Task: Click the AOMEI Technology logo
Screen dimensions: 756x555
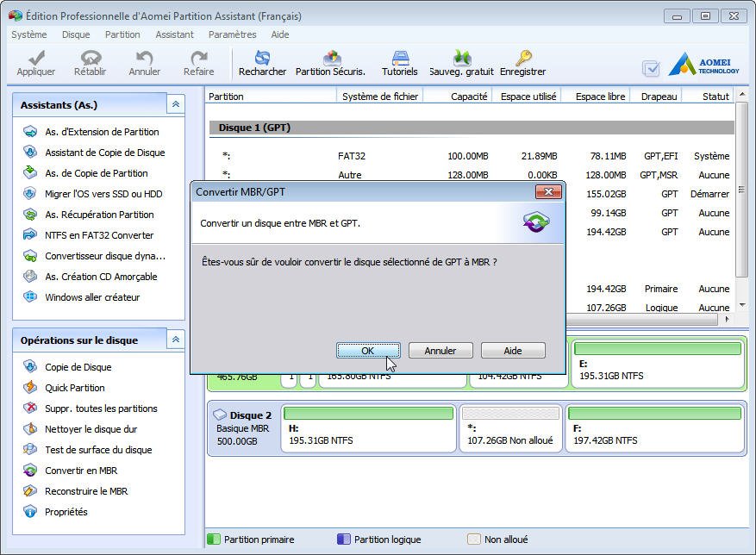Action: pos(704,64)
